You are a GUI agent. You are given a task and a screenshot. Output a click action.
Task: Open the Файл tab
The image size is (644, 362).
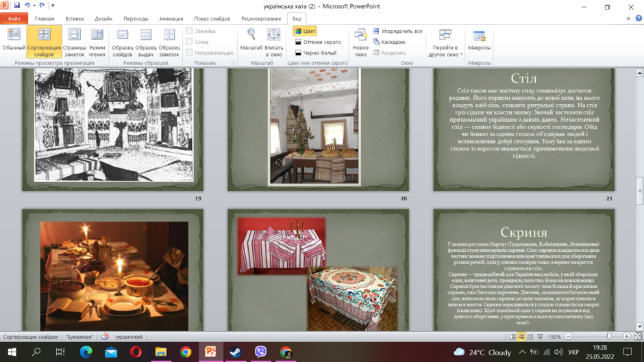pyautogui.click(x=14, y=18)
